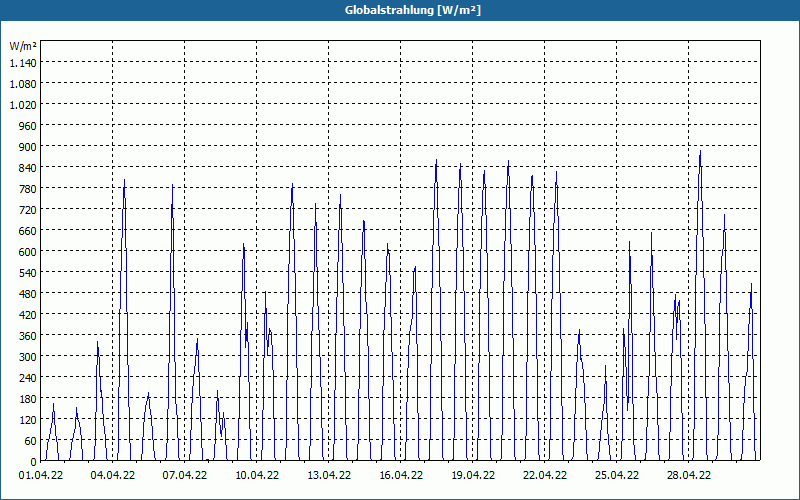This screenshot has width=800, height=500.
Task: Click the 28.04.22 date axis label
Action: [x=688, y=475]
